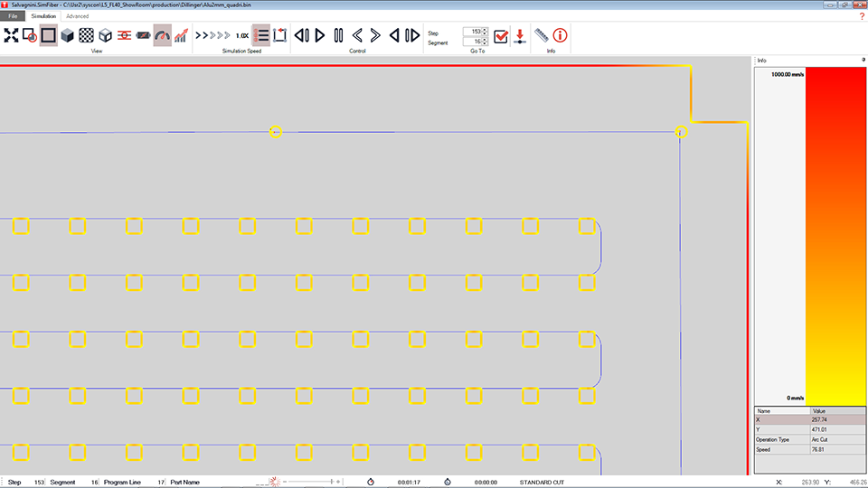Click the elapsed time 00:01:17
The height and width of the screenshot is (488, 868).
[409, 483]
